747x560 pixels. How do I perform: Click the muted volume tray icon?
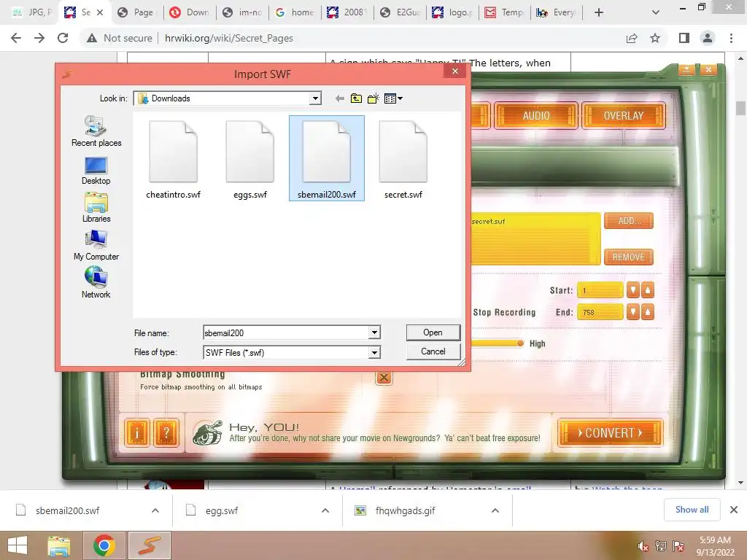pyautogui.click(x=643, y=546)
